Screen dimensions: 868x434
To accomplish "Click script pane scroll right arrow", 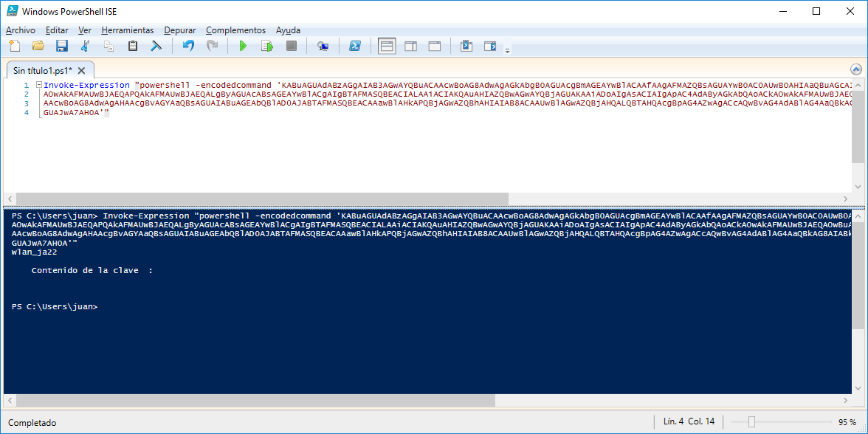I will [845, 198].
